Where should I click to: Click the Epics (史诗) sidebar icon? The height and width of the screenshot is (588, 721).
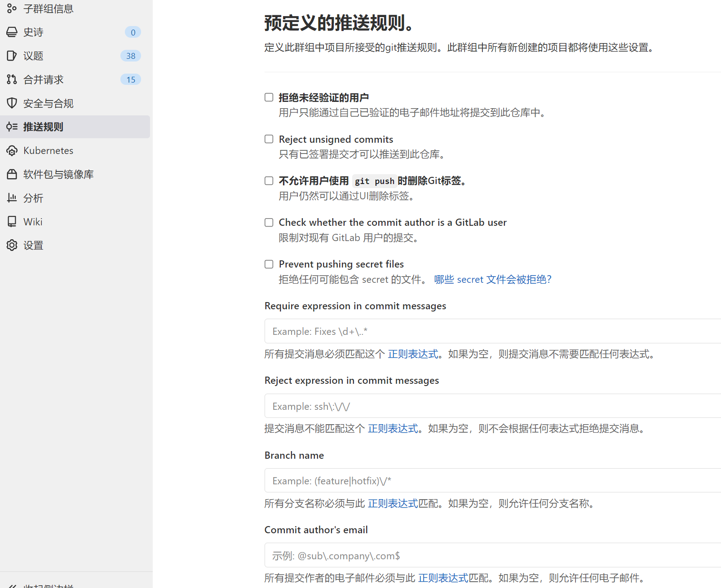12,32
